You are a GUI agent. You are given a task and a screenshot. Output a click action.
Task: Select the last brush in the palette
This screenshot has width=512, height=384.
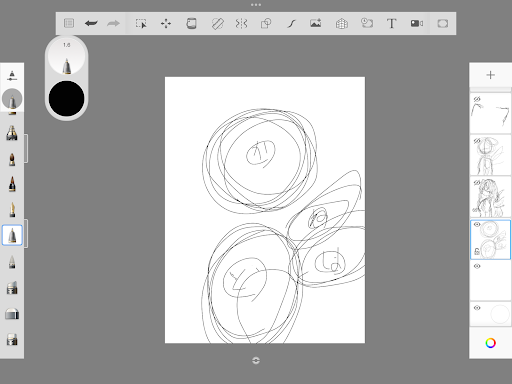12,340
